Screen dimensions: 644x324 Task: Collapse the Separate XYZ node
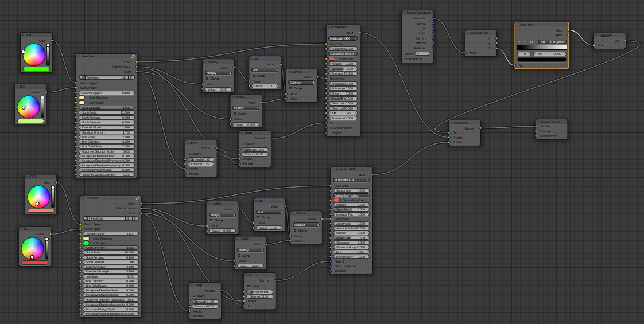point(468,32)
